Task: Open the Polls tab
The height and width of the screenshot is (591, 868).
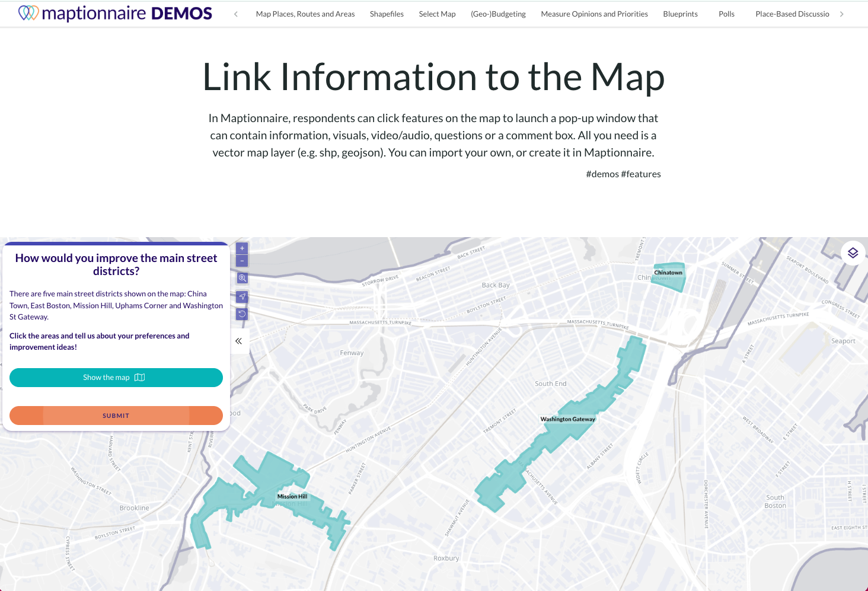Action: 726,14
